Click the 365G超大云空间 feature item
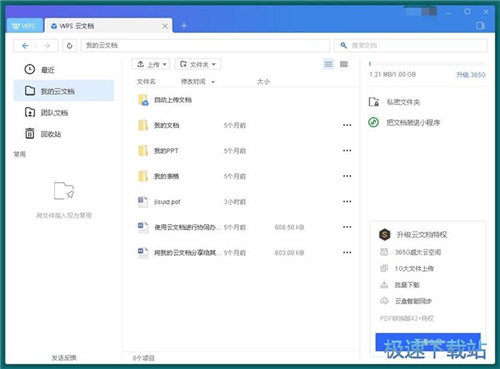Screen dimensions: 500x369 coord(411,252)
